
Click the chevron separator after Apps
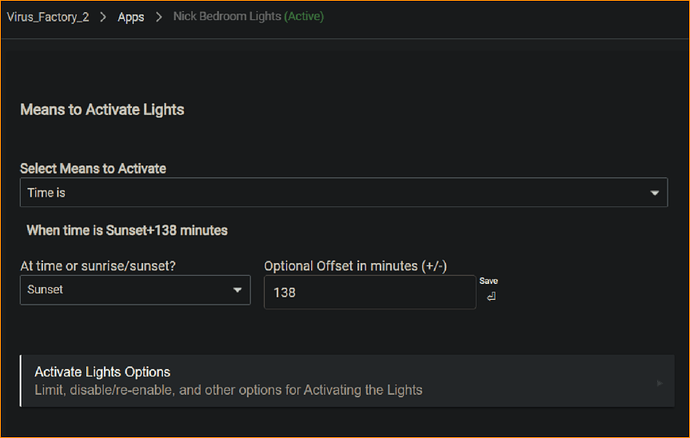[159, 18]
